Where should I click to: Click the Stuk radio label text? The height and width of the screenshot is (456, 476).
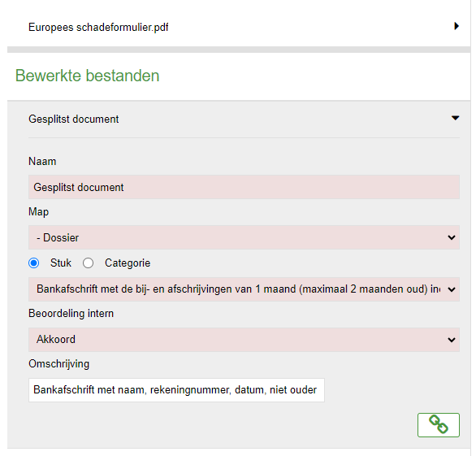pos(61,263)
